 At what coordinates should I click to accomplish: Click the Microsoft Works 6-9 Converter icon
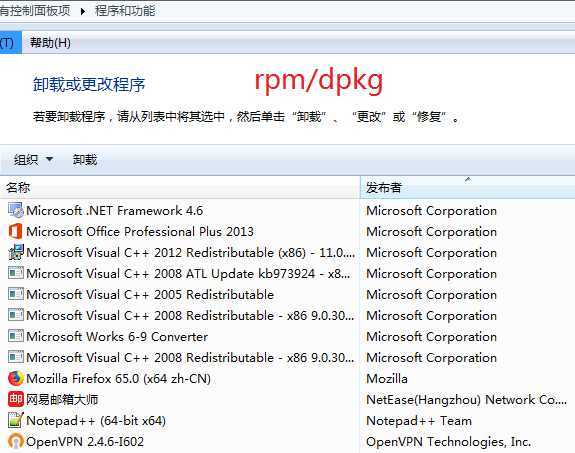pyautogui.click(x=16, y=336)
